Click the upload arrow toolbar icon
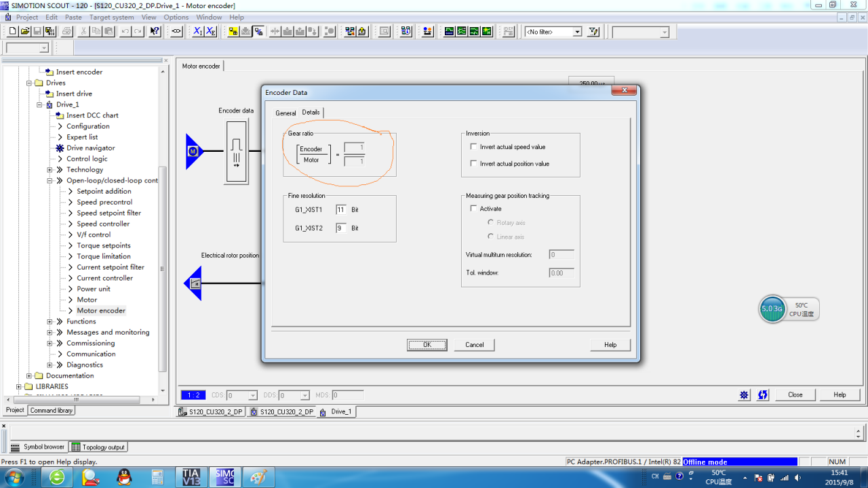The height and width of the screenshot is (488, 868). tap(362, 31)
